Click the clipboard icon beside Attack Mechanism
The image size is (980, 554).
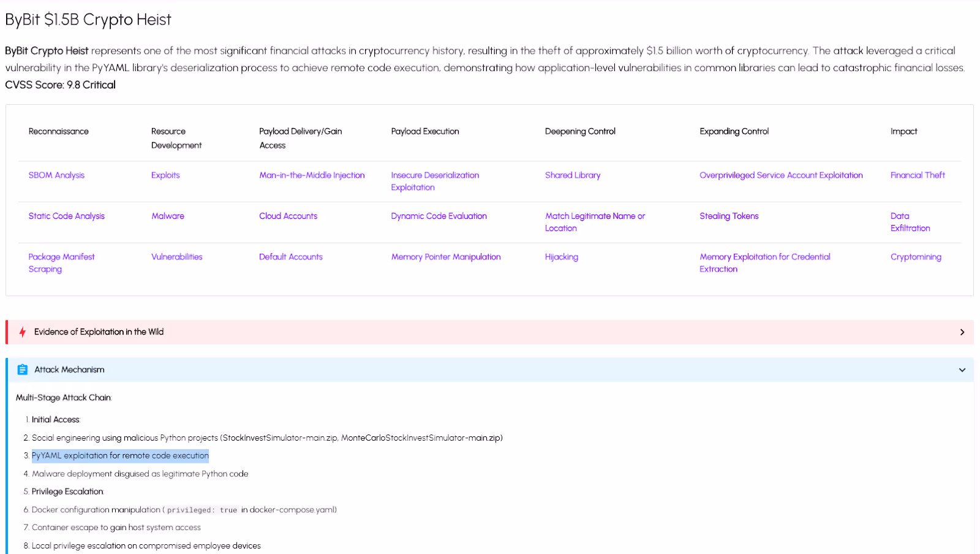click(x=23, y=370)
